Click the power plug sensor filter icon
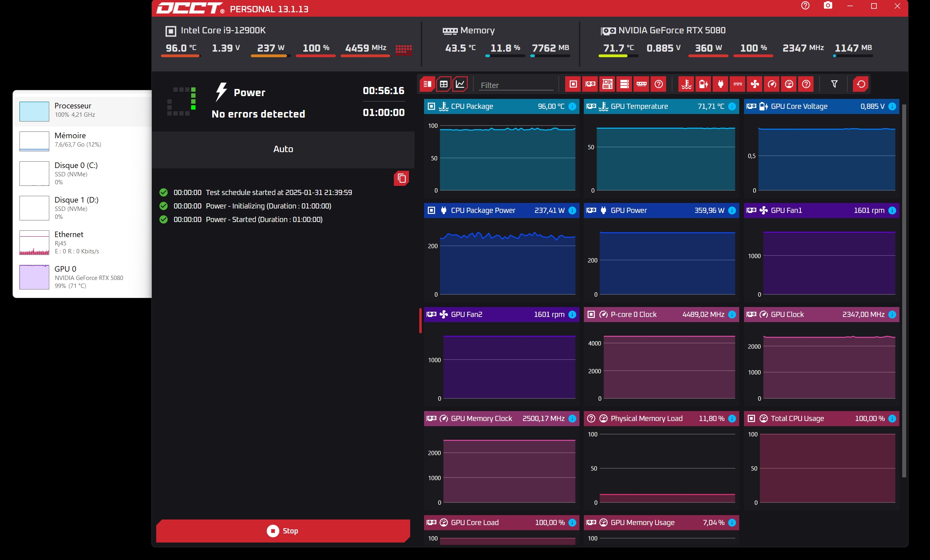 (x=721, y=84)
